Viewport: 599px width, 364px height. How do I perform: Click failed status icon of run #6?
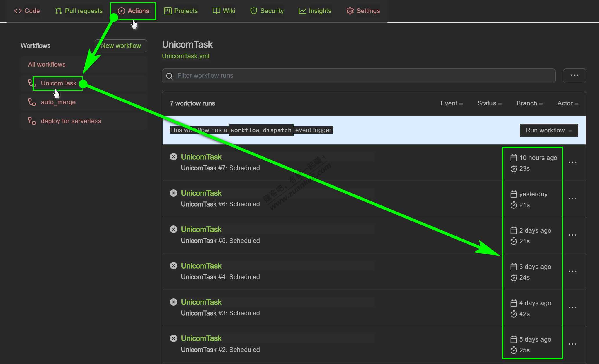click(x=174, y=193)
